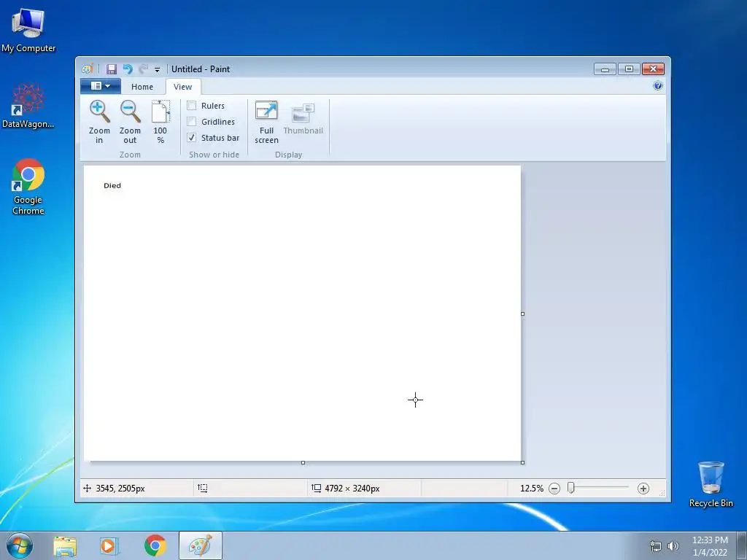This screenshot has width=747, height=560.
Task: Enable the Gridlines checkbox
Action: (192, 122)
